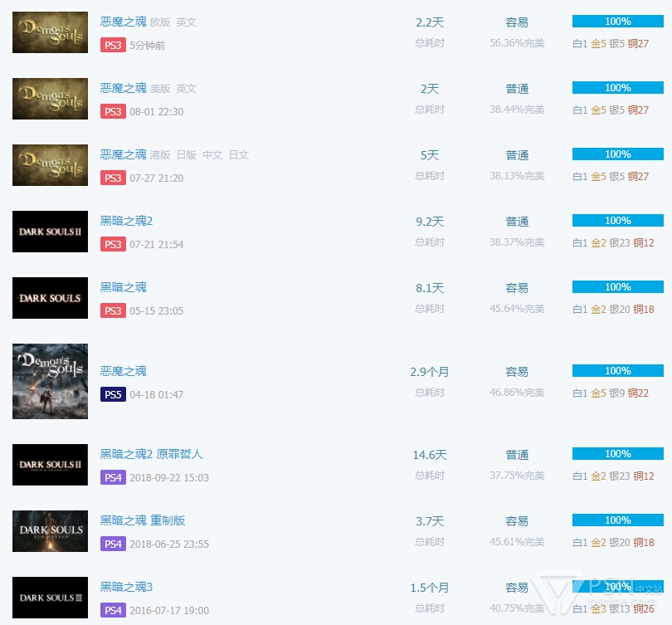672x625 pixels.
Task: Click the 100% progress bar for 恶魔之魂 欧版
Action: 618,22
